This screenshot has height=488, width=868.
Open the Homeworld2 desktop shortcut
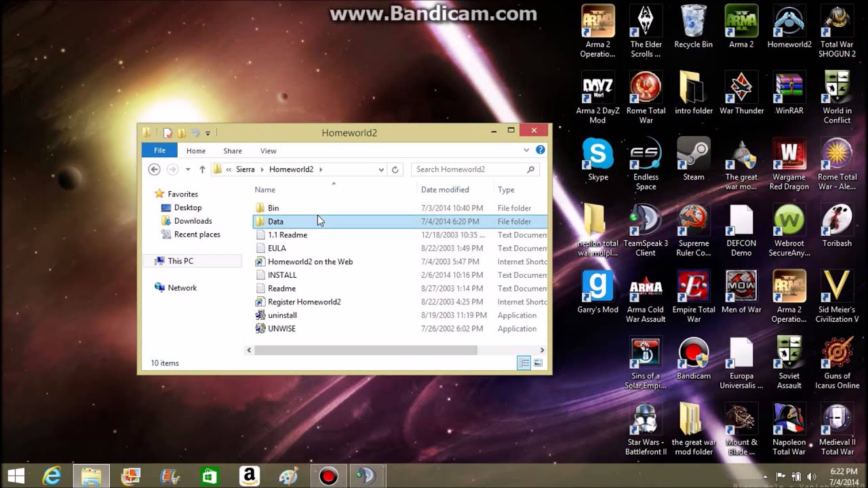pos(789,27)
